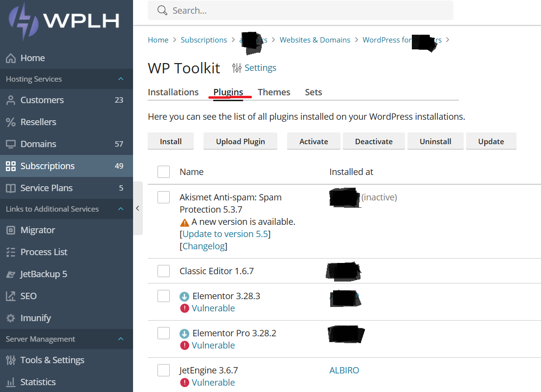Click the Subscriptions grid icon
This screenshot has height=392, width=541.
pyautogui.click(x=11, y=166)
